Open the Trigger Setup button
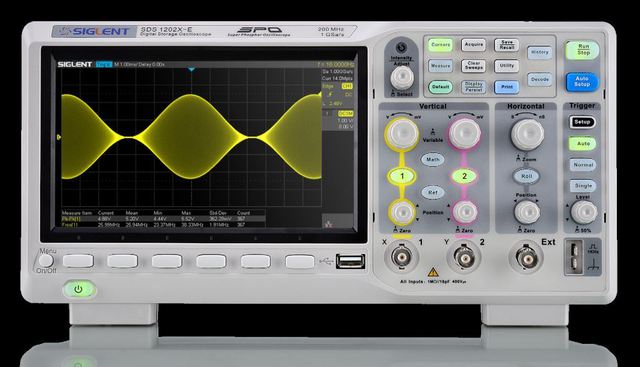 pyautogui.click(x=582, y=122)
